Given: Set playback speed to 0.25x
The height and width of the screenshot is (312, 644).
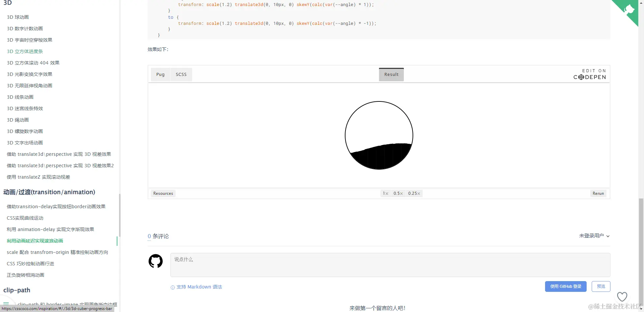Looking at the screenshot, I should (x=414, y=193).
